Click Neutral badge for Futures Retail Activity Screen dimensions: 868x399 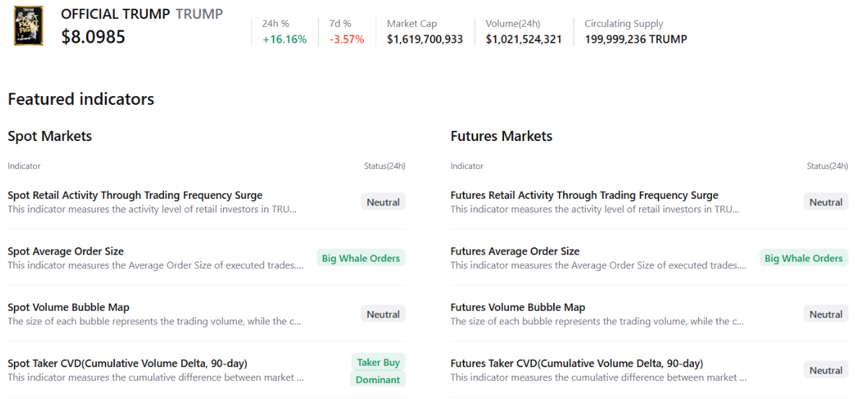[x=825, y=202]
